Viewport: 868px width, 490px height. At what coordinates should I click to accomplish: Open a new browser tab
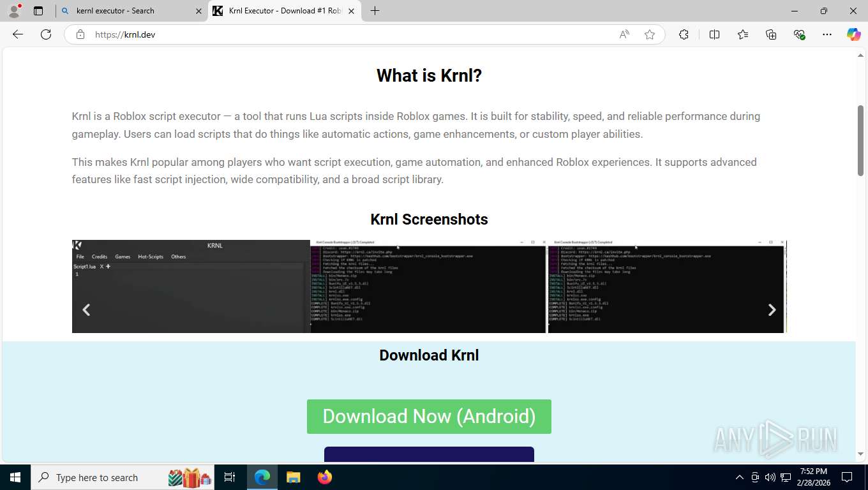375,11
